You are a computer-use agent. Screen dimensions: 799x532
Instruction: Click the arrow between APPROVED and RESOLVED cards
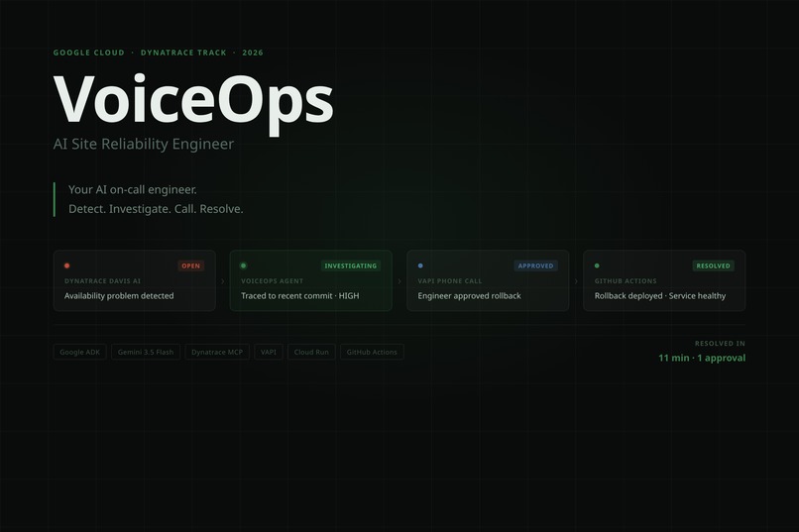(576, 281)
